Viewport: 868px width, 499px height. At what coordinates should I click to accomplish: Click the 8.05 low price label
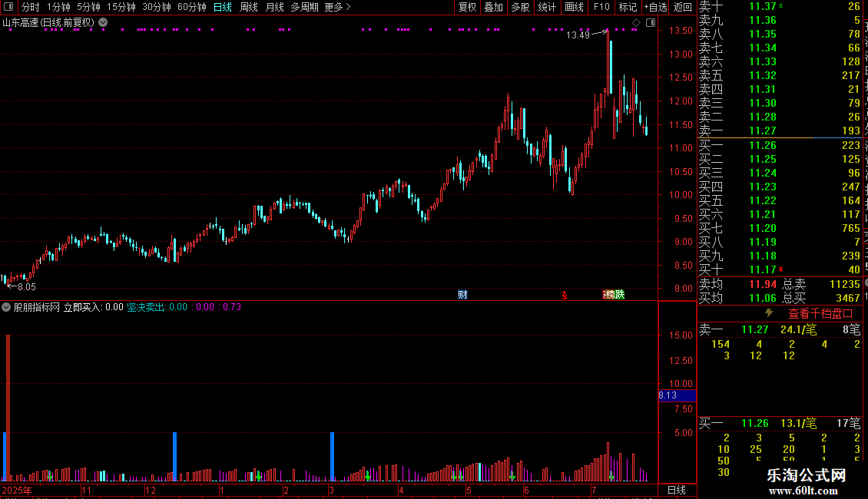(27, 286)
